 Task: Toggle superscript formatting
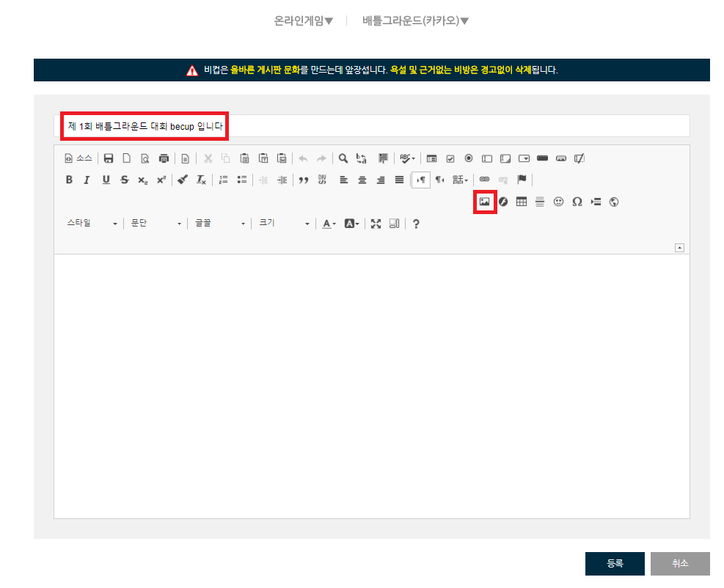[161, 180]
